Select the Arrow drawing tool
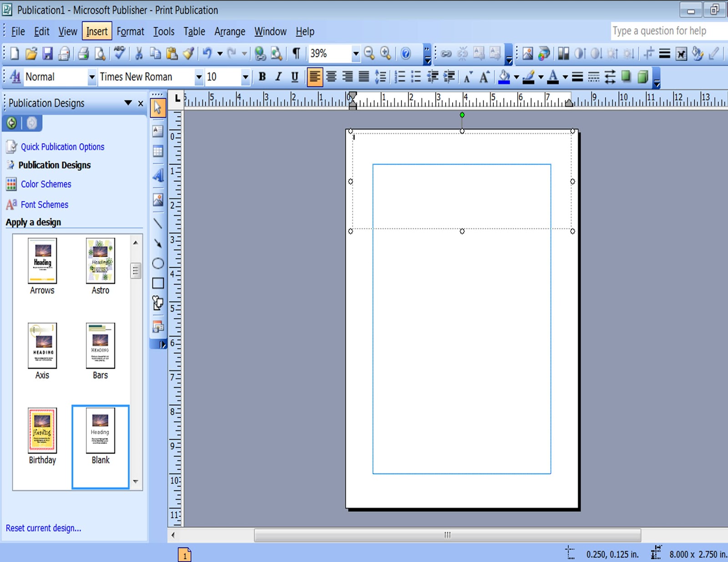 click(158, 244)
